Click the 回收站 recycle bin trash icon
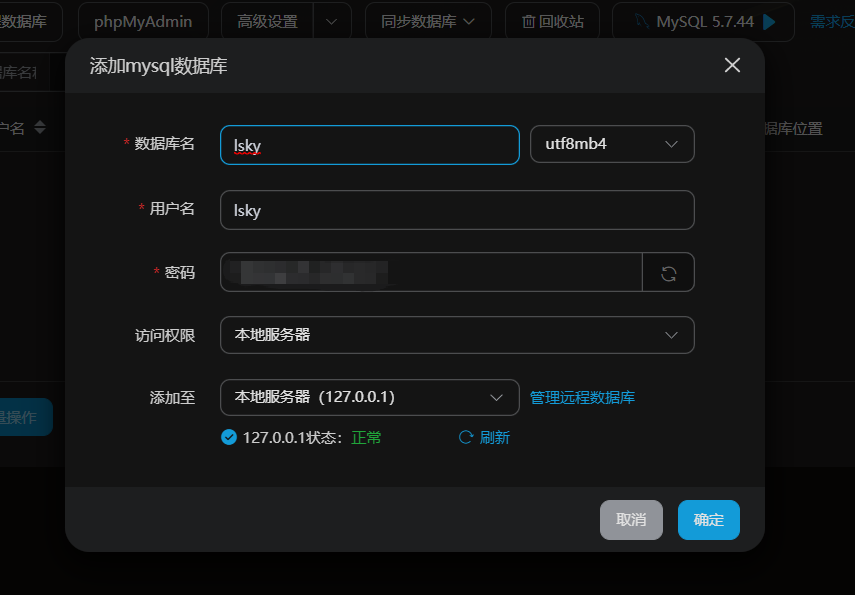 [529, 21]
